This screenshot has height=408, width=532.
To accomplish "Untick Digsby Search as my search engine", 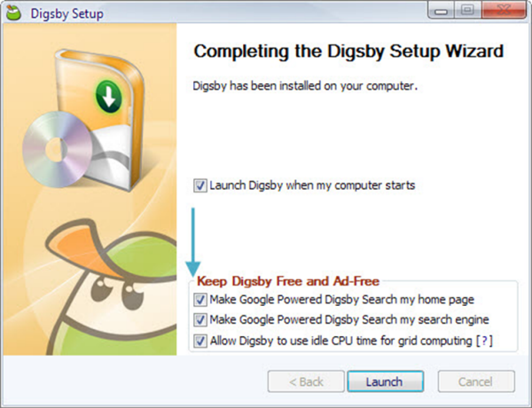I will tap(200, 319).
